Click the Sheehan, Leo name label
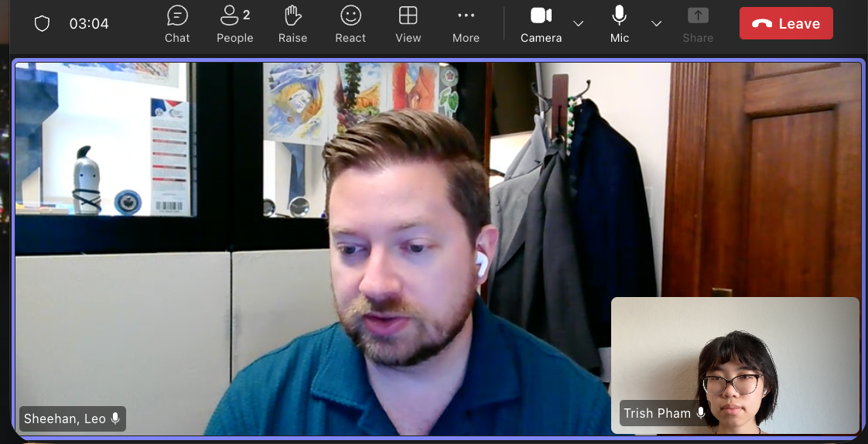Image resolution: width=868 pixels, height=444 pixels. coord(65,419)
